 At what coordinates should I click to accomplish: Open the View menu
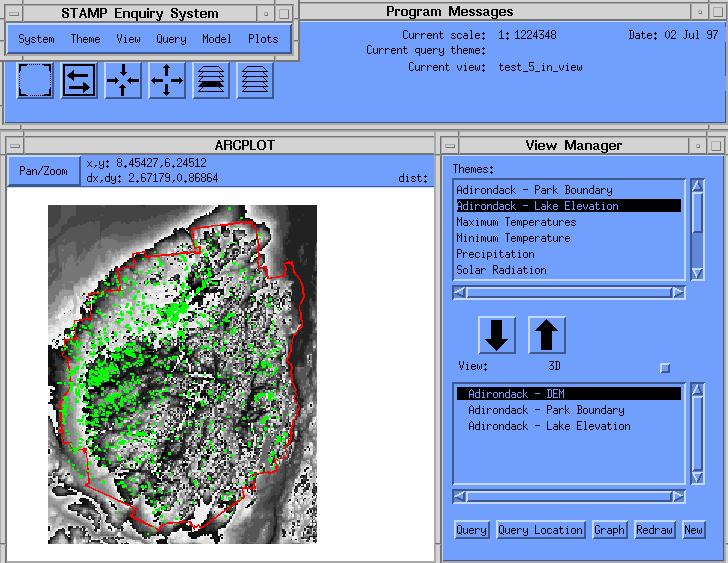pyautogui.click(x=128, y=39)
